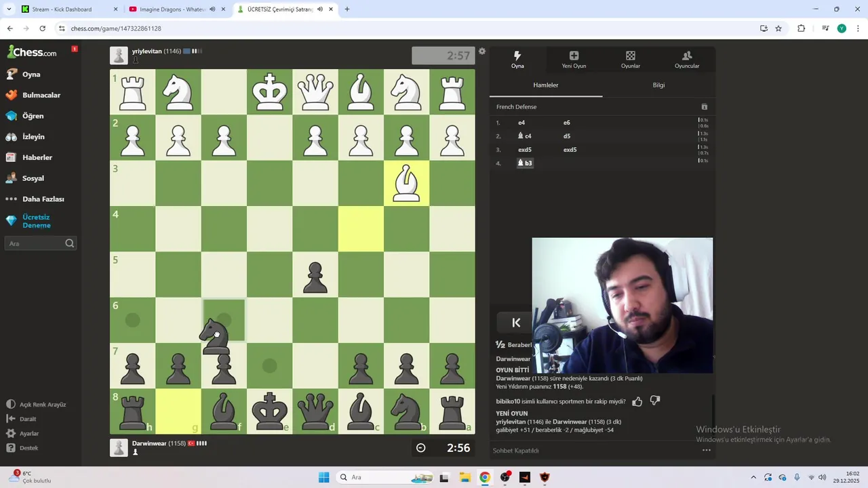Click the icon right of French Defense

point(704,107)
